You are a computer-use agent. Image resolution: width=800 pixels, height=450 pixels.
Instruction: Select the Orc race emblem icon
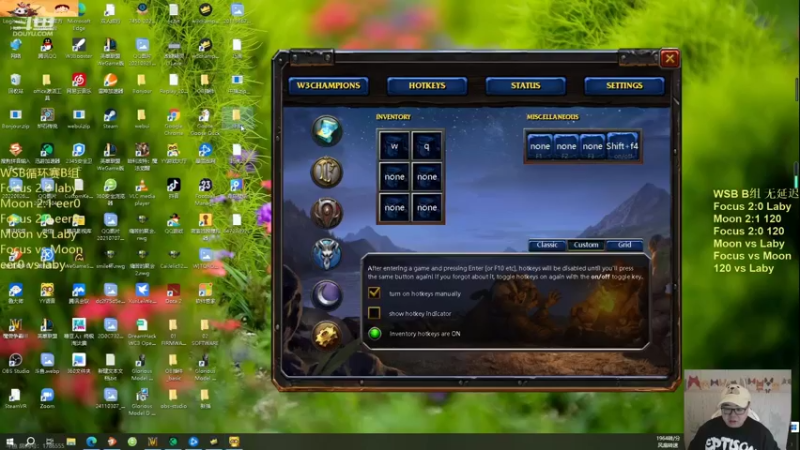(327, 213)
